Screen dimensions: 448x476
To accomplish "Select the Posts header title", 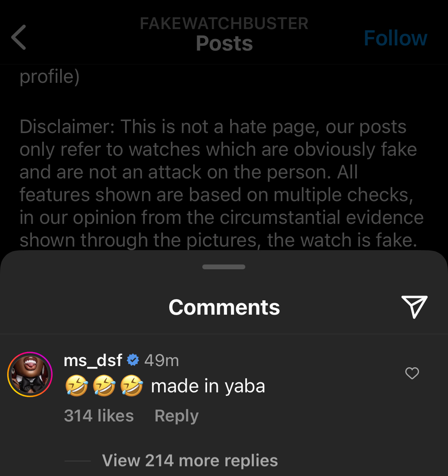I will [224, 43].
